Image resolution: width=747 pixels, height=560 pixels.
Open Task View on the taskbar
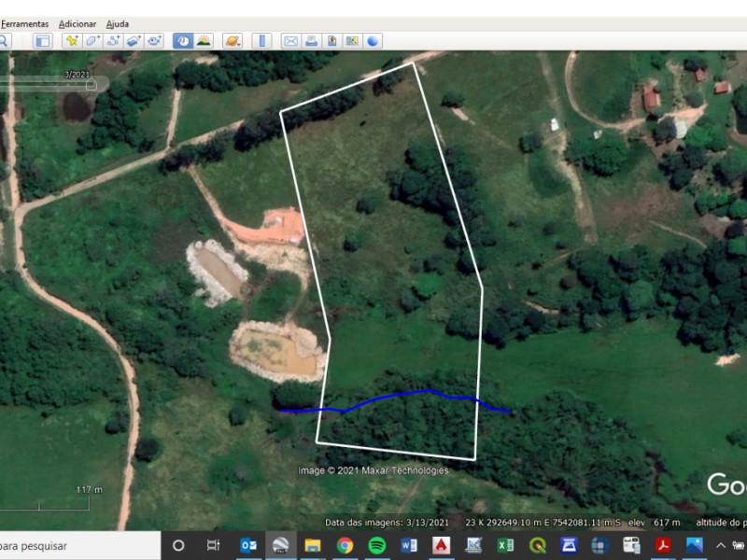click(213, 546)
